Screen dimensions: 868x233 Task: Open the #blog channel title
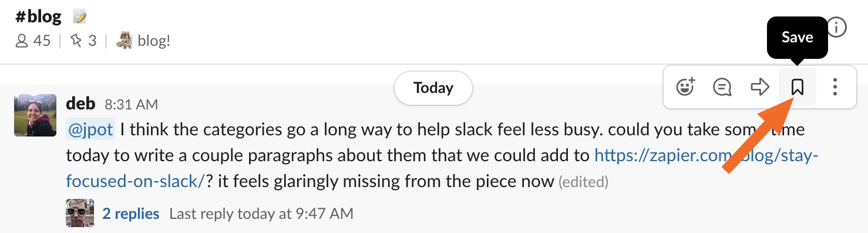(x=39, y=16)
